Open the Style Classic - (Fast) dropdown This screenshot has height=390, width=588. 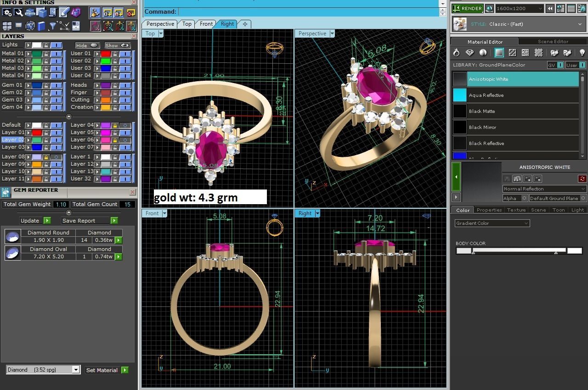[x=519, y=24]
